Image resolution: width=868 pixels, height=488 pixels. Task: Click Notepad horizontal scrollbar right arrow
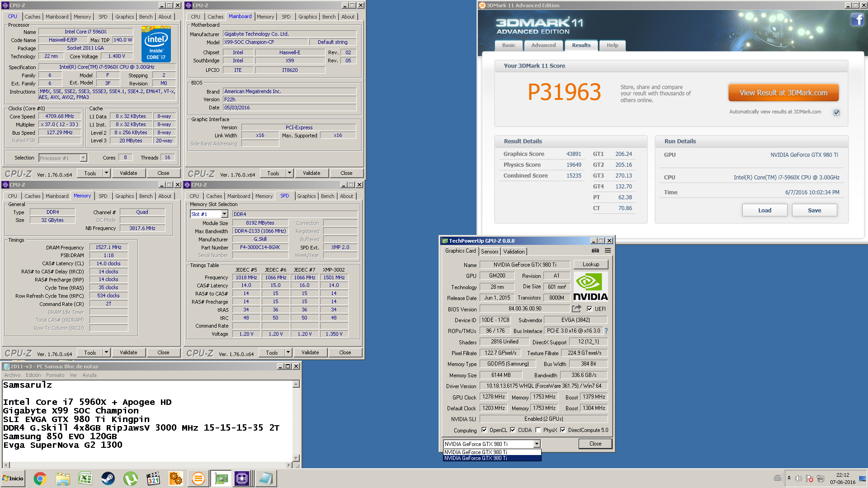289,465
